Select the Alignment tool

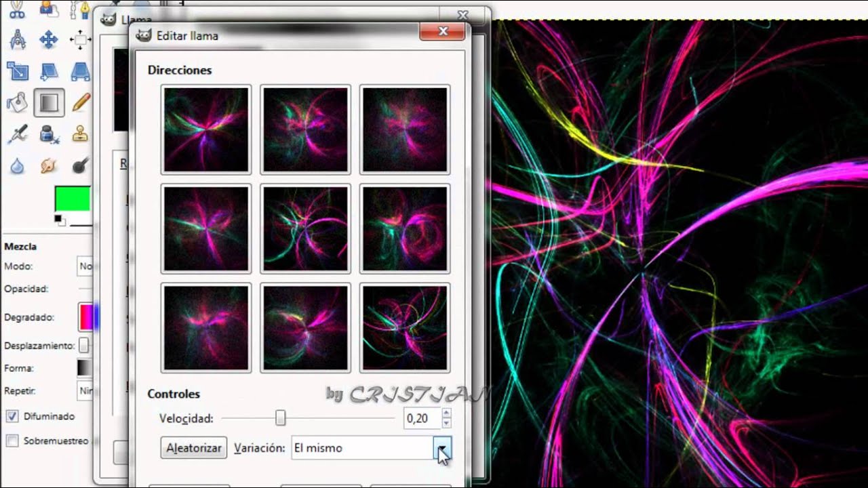click(81, 39)
